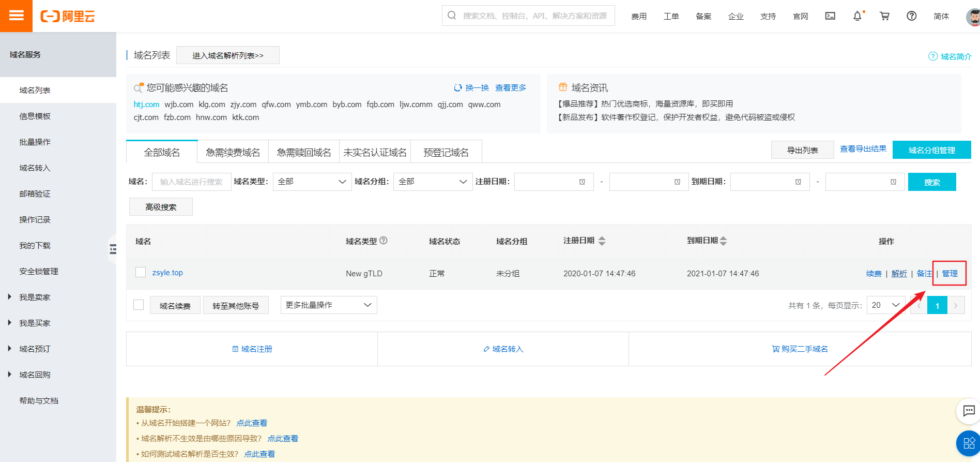Open the hamburger menu in the header
The image size is (980, 462).
(16, 16)
